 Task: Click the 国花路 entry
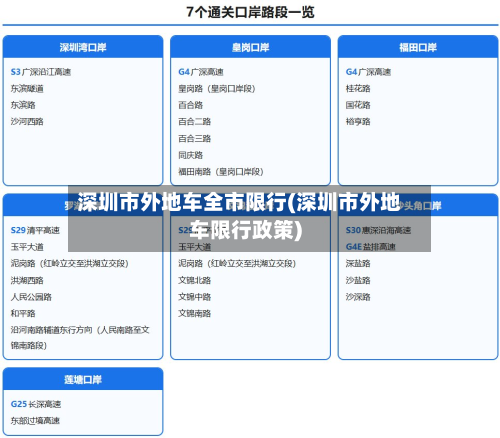click(x=358, y=105)
